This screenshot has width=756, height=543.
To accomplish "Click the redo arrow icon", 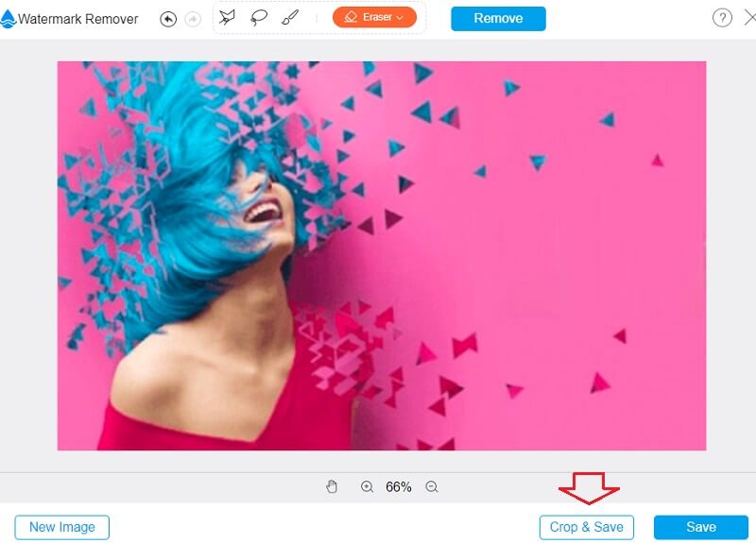I will click(193, 19).
